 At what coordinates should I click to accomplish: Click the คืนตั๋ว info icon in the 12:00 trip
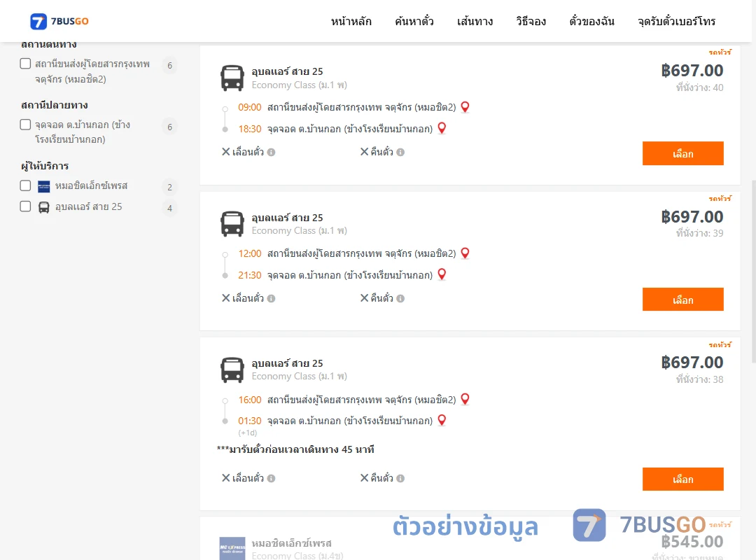(x=400, y=299)
